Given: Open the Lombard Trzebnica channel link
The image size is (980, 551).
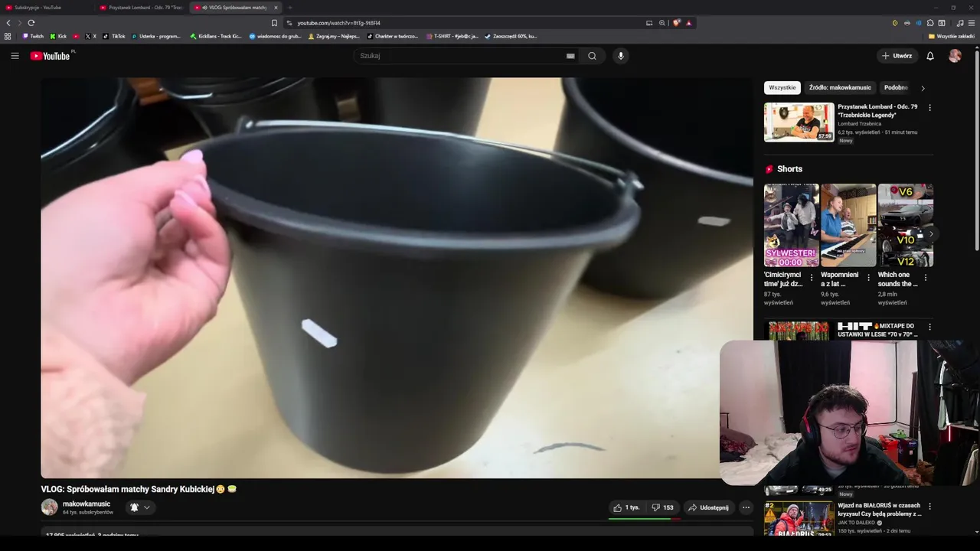Looking at the screenshot, I should pos(859,124).
